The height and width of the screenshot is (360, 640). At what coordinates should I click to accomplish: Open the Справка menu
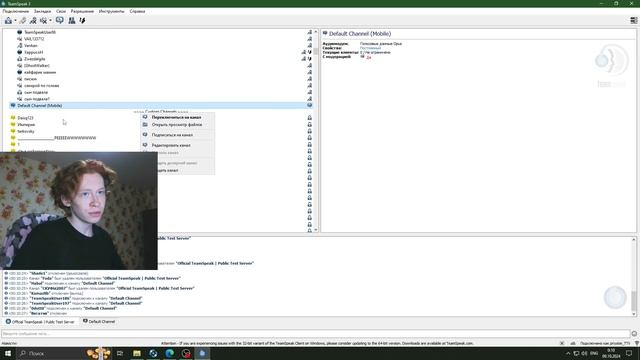tap(137, 11)
